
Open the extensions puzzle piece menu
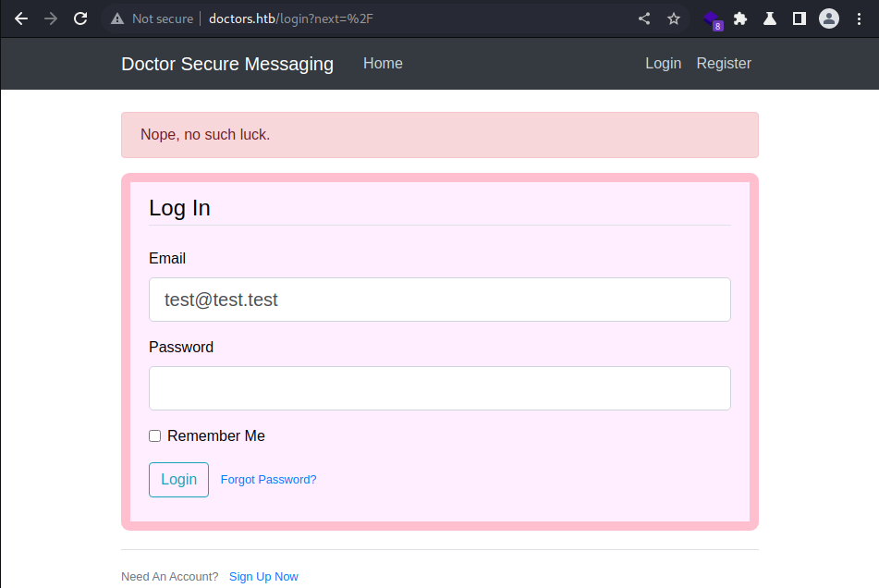coord(740,19)
